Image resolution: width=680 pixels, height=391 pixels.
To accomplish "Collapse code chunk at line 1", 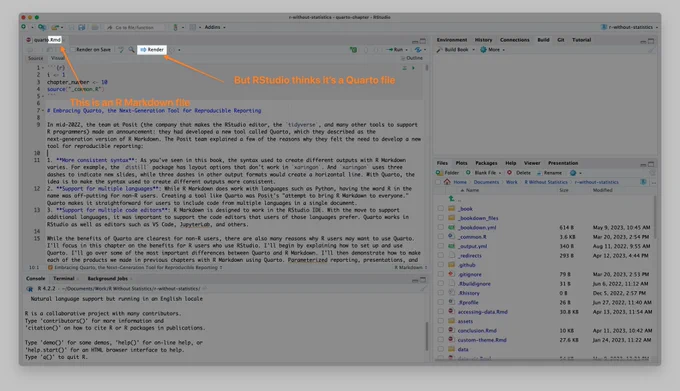I will pyautogui.click(x=43, y=68).
